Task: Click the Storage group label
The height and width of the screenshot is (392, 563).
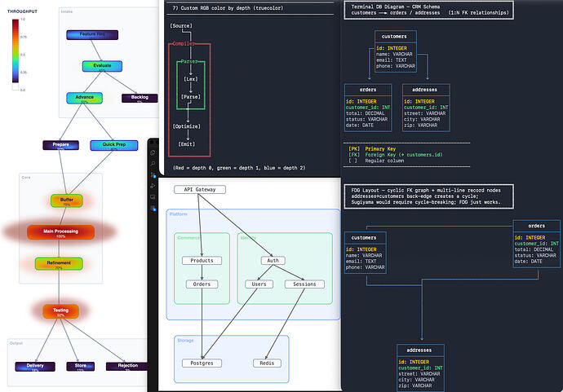Action: [185, 341]
